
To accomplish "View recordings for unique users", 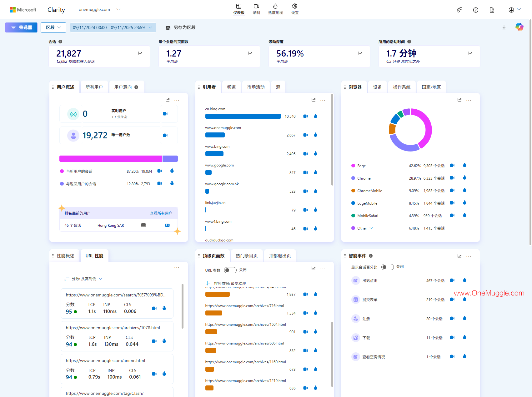I will [165, 135].
